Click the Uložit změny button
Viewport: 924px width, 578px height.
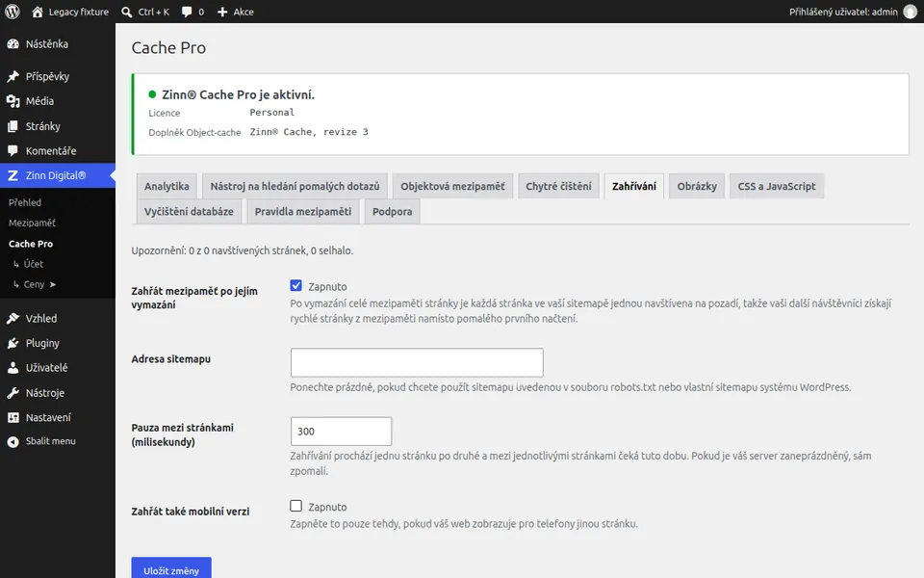click(x=171, y=568)
